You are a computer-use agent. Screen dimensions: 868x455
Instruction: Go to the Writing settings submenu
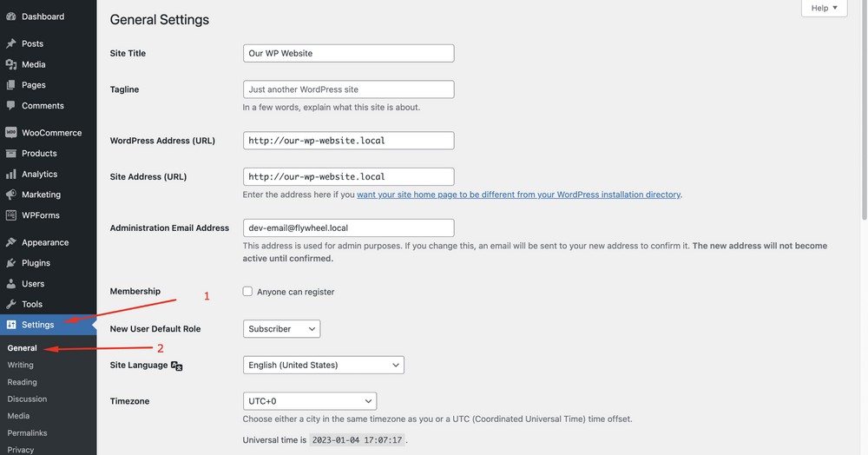tap(21, 365)
